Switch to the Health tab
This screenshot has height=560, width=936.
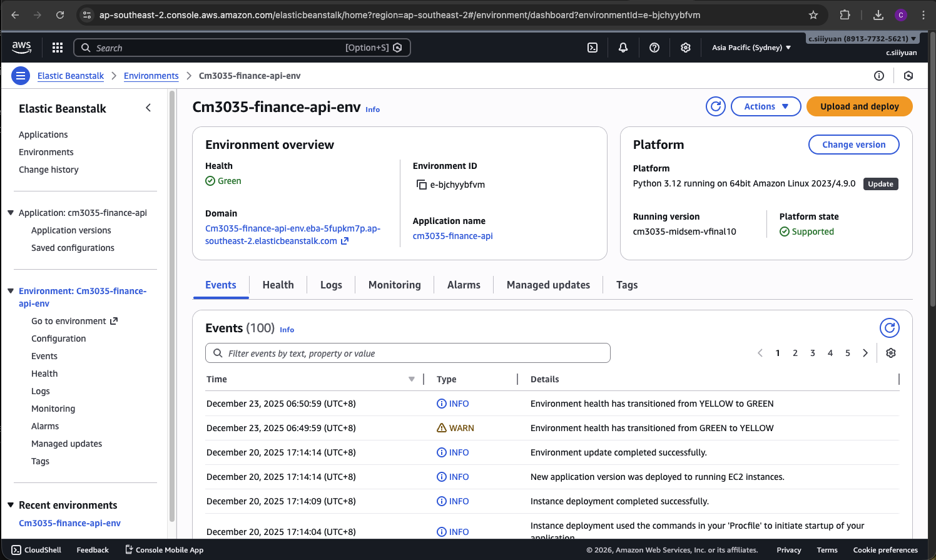coord(278,285)
